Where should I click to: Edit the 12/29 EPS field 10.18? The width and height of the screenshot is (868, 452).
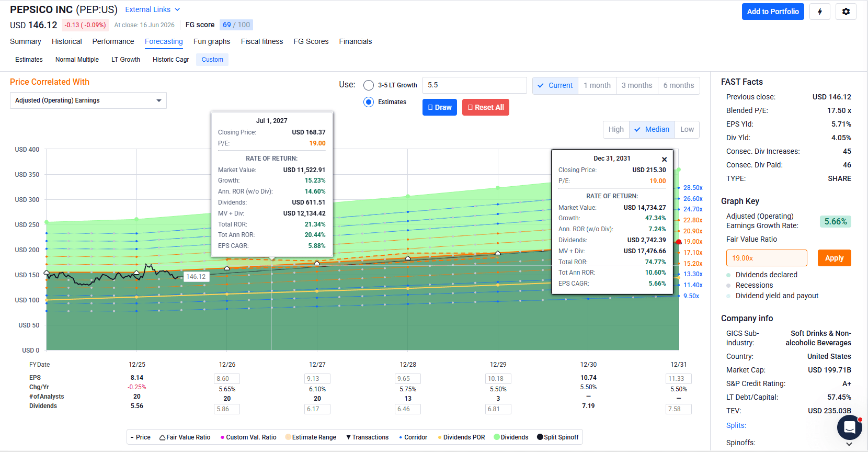(498, 379)
